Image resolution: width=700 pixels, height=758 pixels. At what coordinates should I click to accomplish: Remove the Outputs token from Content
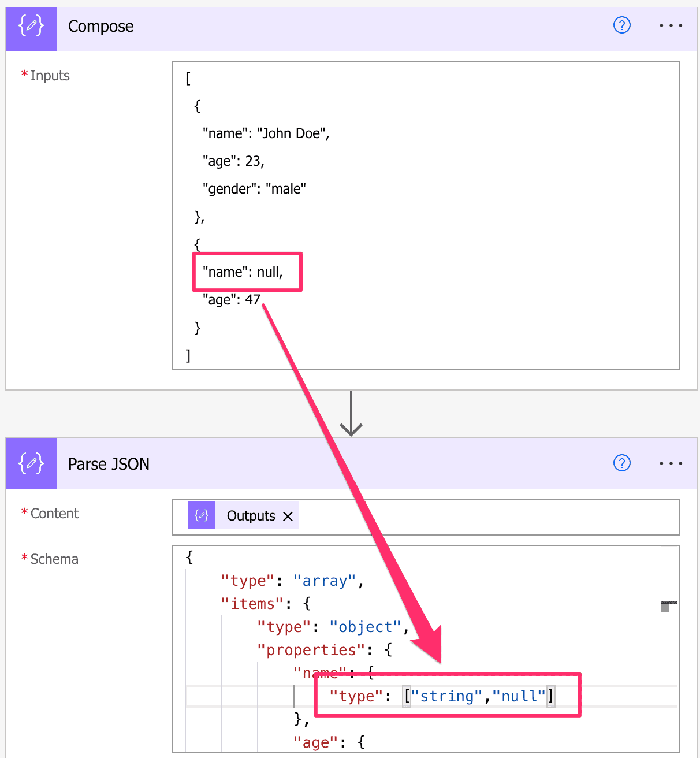click(288, 516)
